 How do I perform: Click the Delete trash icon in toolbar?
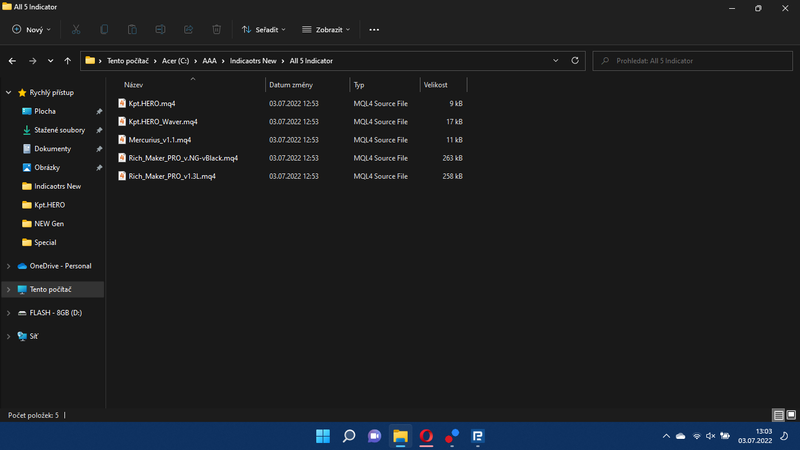216,30
